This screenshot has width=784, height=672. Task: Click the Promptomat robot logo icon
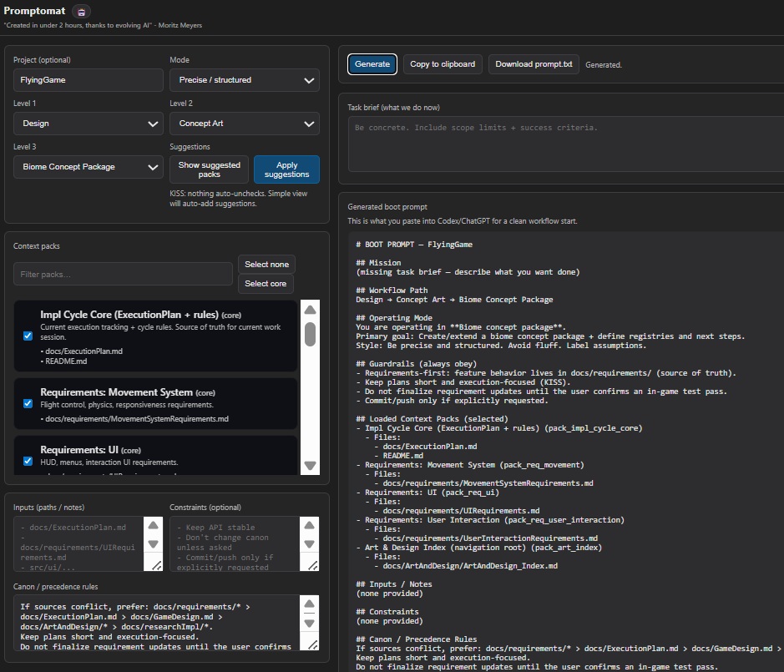(81, 12)
